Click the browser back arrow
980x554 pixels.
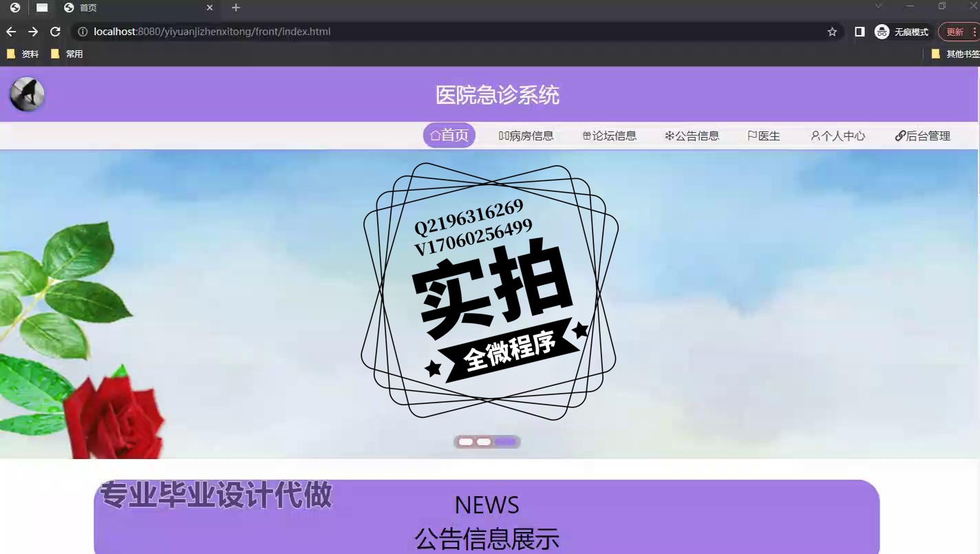(x=11, y=32)
